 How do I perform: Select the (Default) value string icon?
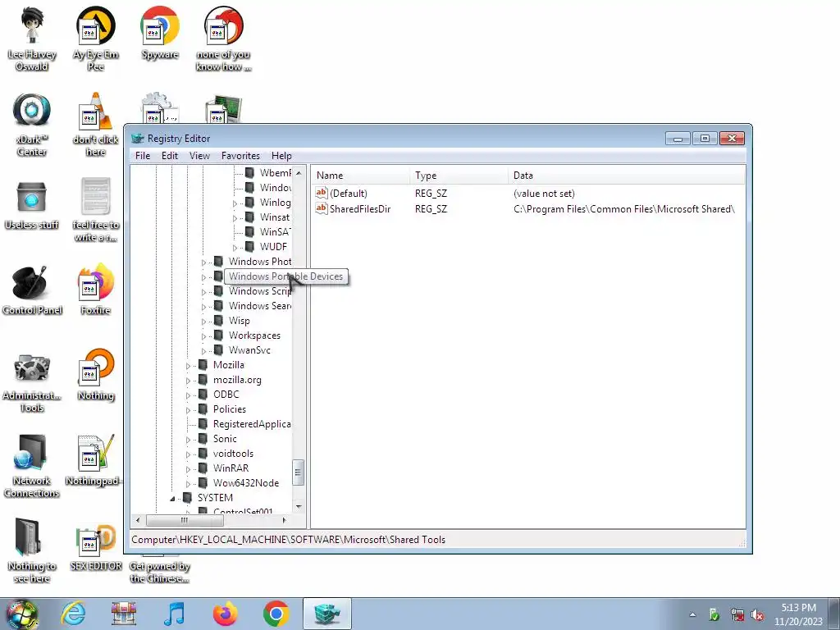[x=322, y=193]
